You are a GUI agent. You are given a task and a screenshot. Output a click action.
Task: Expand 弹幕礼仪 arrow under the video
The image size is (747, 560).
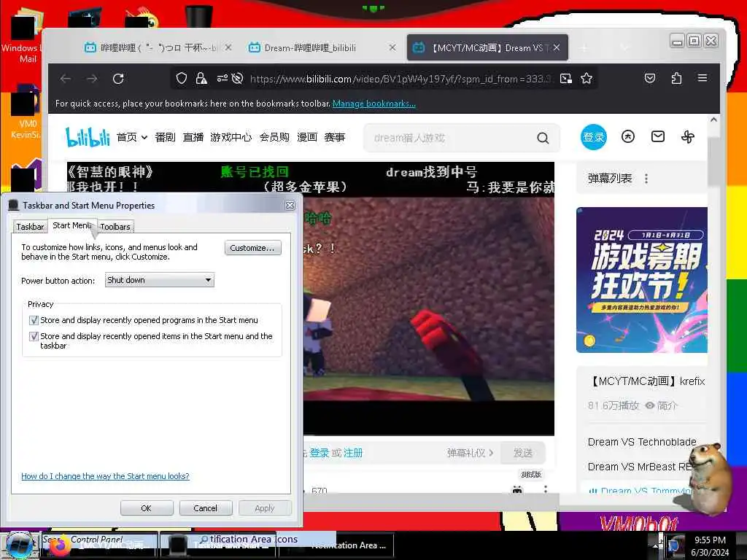[x=491, y=452]
